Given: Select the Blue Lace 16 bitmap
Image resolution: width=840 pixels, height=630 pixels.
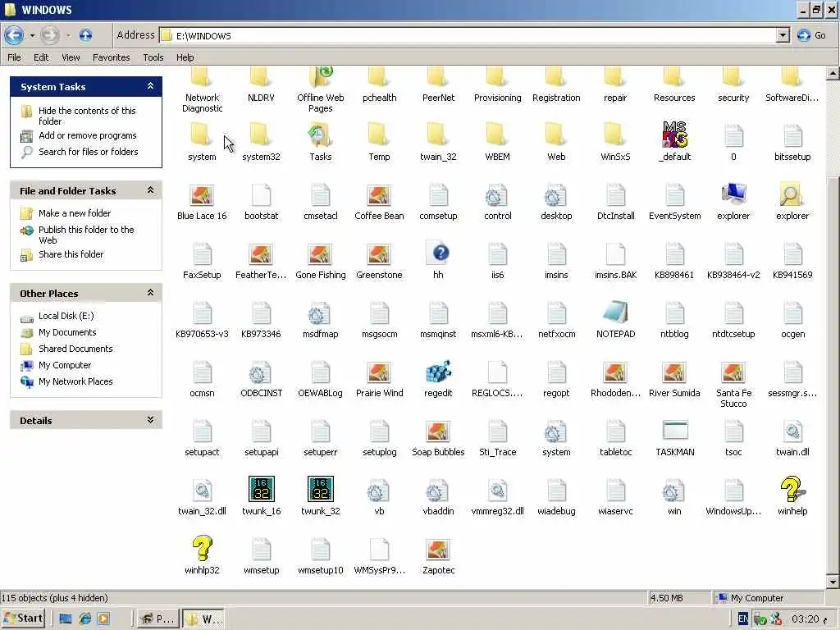Looking at the screenshot, I should 202,195.
